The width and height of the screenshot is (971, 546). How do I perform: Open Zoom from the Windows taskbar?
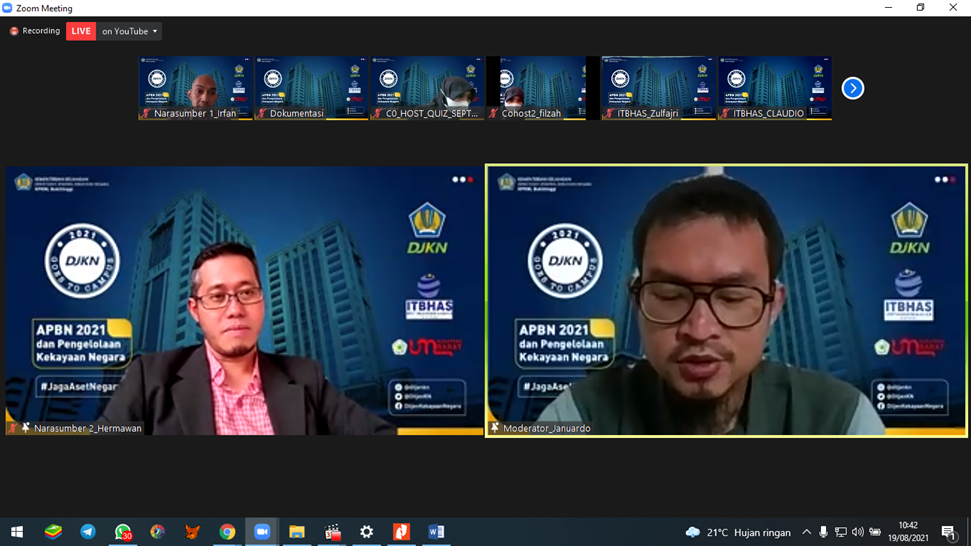click(262, 532)
